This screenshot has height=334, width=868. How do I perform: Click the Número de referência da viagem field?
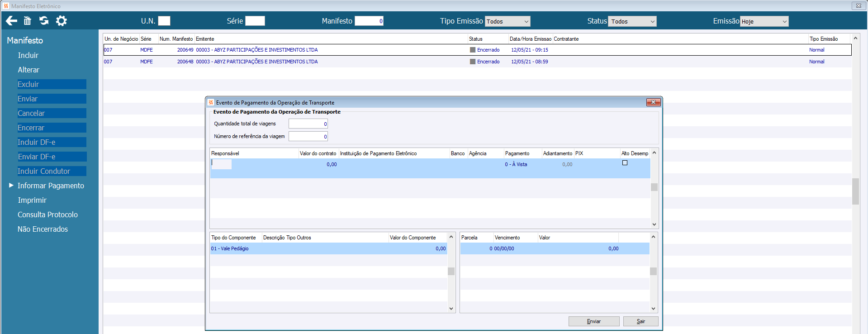308,136
